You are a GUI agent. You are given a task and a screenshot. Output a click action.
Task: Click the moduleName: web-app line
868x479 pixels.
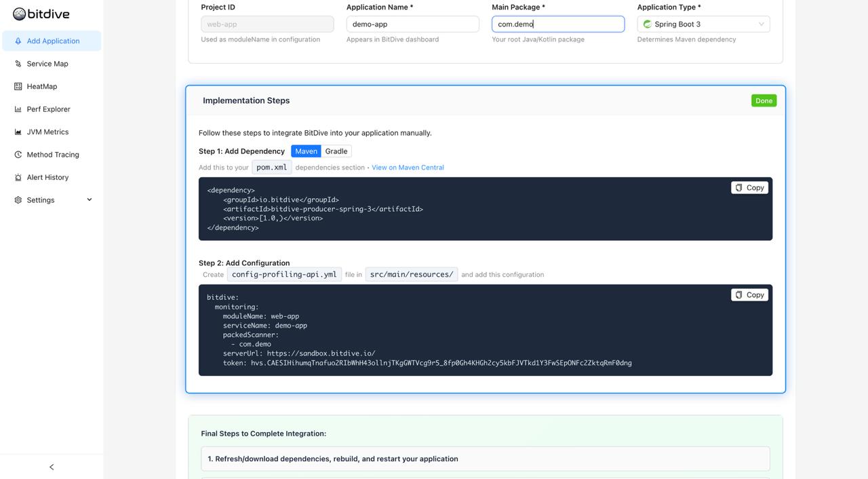(x=261, y=316)
